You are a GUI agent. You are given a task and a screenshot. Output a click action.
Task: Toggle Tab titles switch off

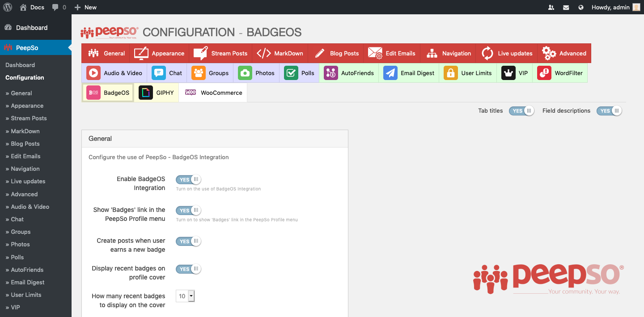click(521, 111)
